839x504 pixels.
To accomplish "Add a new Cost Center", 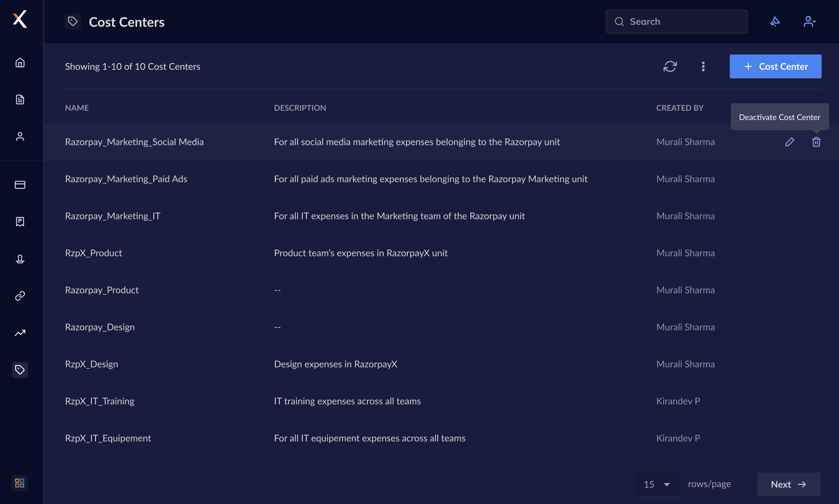I will [776, 67].
